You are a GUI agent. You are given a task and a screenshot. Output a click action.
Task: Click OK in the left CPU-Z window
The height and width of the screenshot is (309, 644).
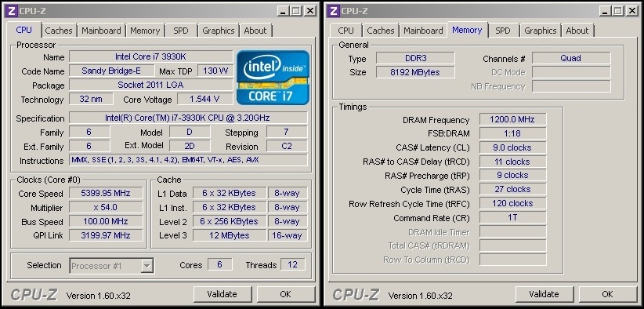click(285, 294)
